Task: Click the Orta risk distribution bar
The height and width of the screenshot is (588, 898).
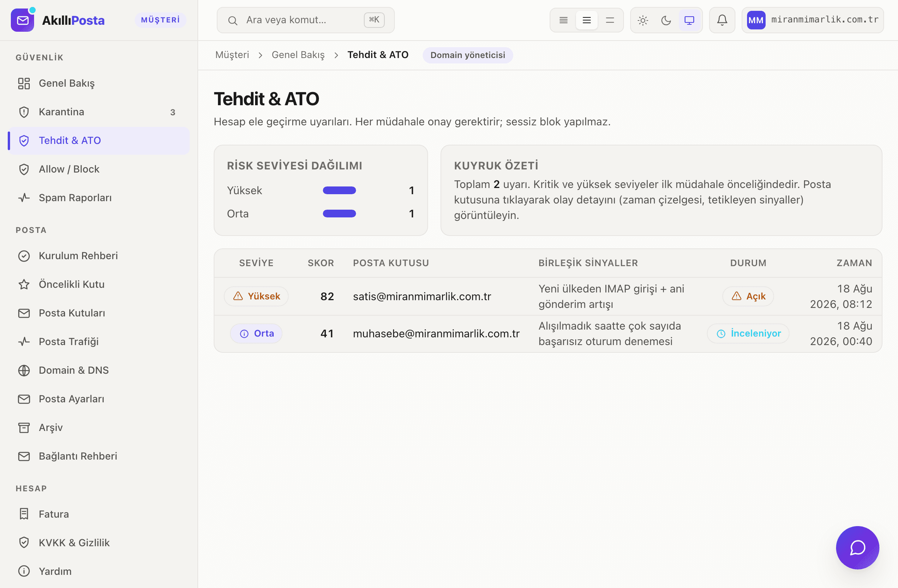Action: click(339, 214)
